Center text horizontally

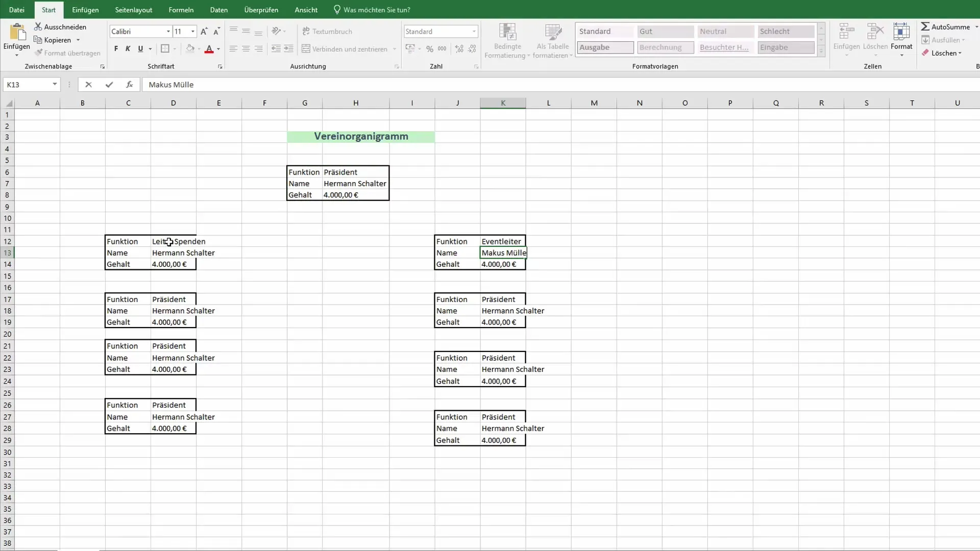[x=246, y=49]
